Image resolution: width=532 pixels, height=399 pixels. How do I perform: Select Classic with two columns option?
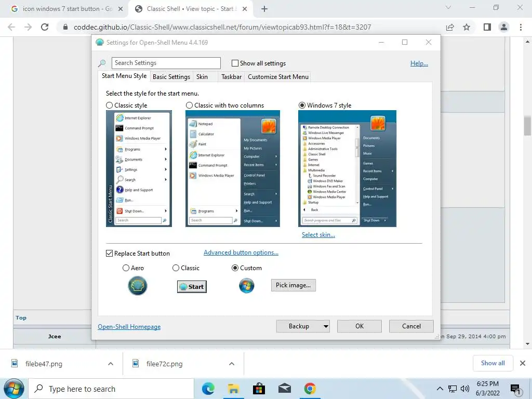[x=189, y=105]
